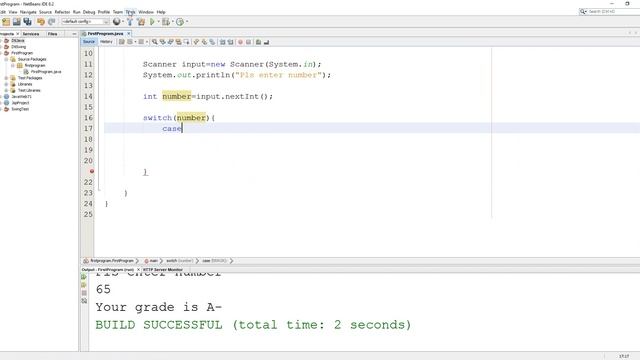Expand the Libraries tree node
640x360 pixels.
point(6,84)
